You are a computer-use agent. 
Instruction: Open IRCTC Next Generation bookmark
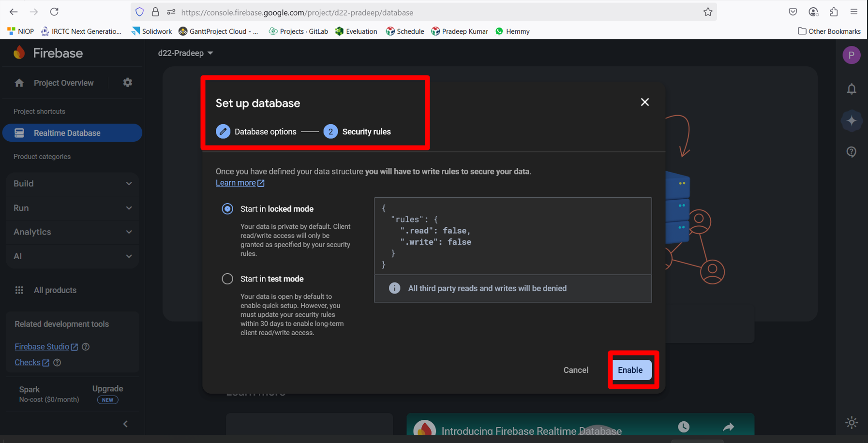click(81, 31)
